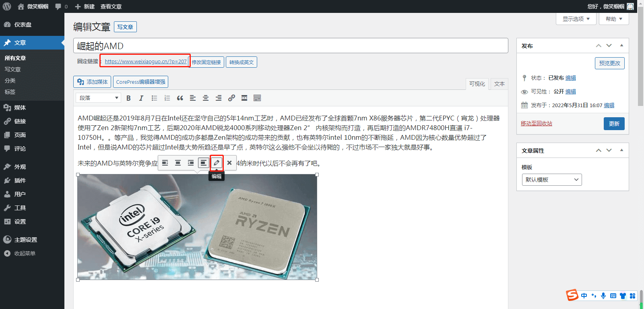Open the 段落 paragraph format dropdown
The image size is (644, 309).
98,98
